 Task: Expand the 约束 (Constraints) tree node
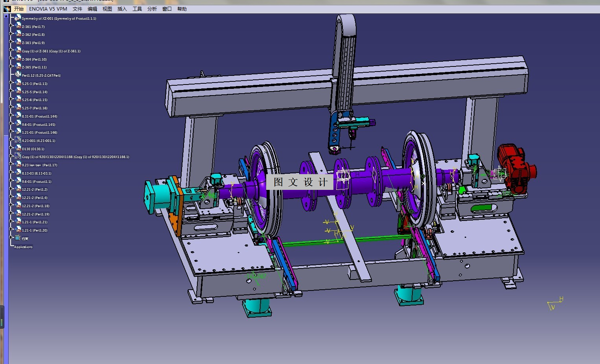pyautogui.click(x=11, y=238)
